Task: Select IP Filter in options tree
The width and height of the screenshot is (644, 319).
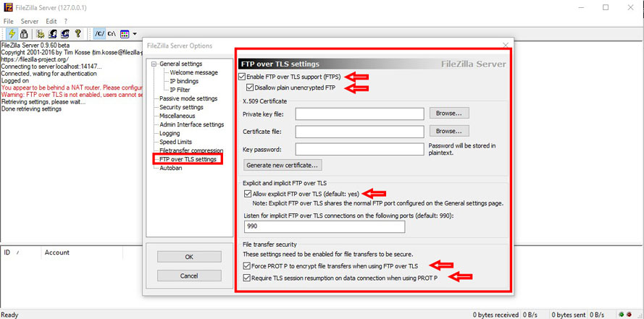Action: click(x=180, y=90)
